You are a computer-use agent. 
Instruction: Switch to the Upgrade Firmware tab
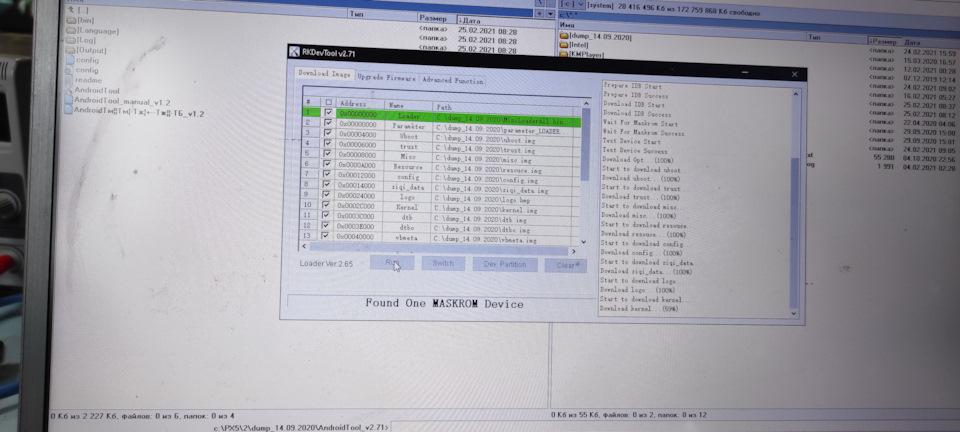(x=386, y=78)
